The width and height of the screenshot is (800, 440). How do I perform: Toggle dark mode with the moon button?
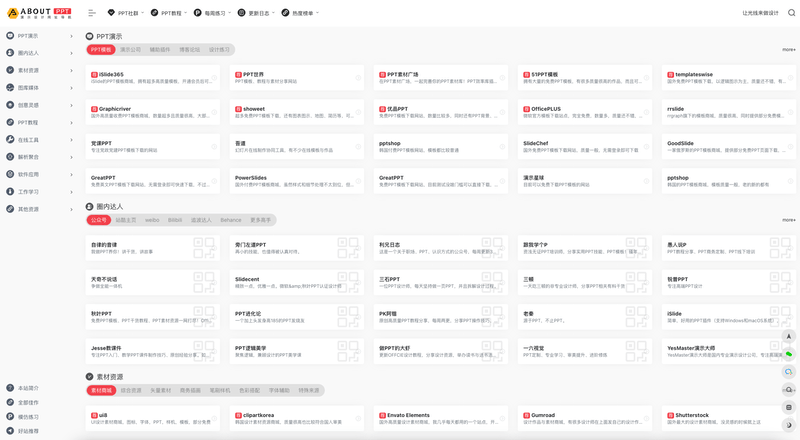[789, 425]
